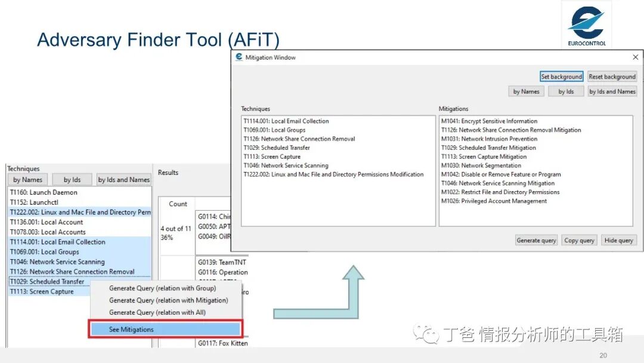
Task: Click by Ids in main Techniques panel
Action: [x=72, y=180]
